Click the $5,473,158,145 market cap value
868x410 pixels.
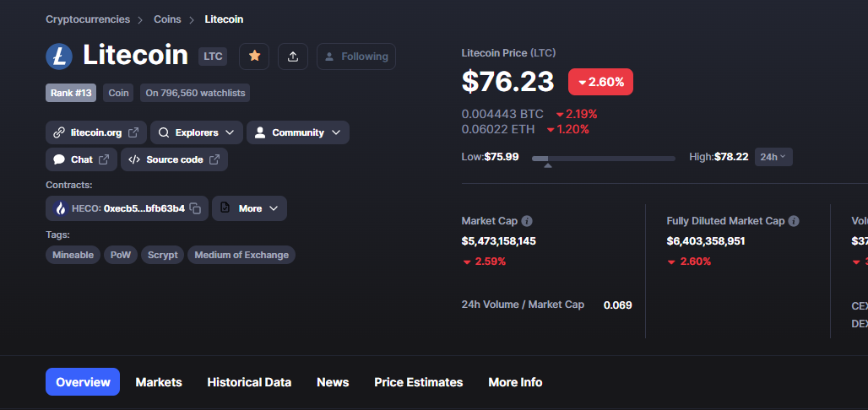(499, 241)
